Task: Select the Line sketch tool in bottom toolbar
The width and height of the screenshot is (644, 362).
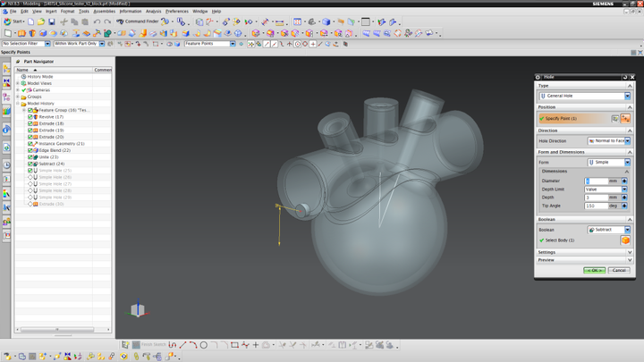Action: 182,345
